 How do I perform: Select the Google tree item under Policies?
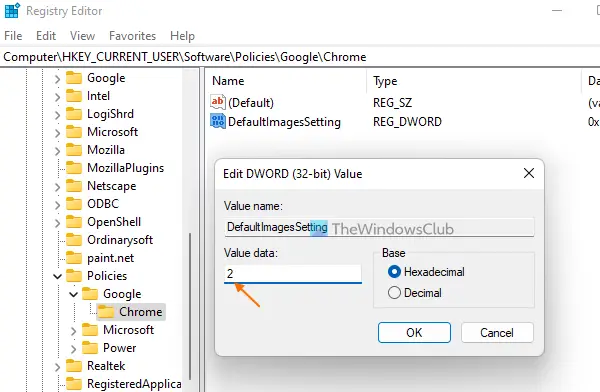122,294
